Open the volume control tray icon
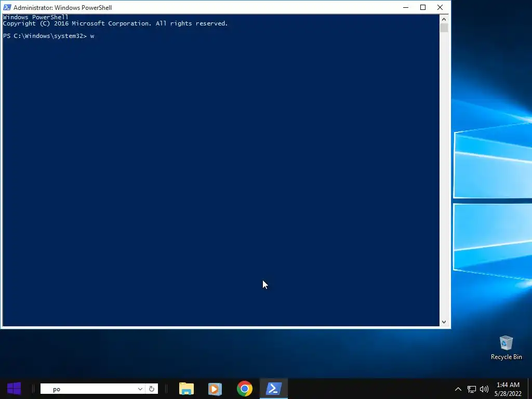The image size is (532, 399). tap(484, 389)
